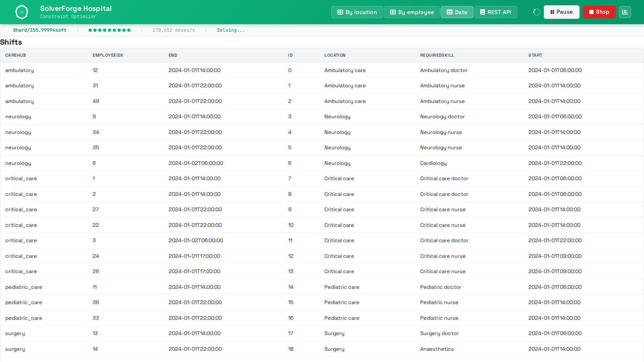
Task: Click the CAREHUB column header
Action: coord(16,56)
